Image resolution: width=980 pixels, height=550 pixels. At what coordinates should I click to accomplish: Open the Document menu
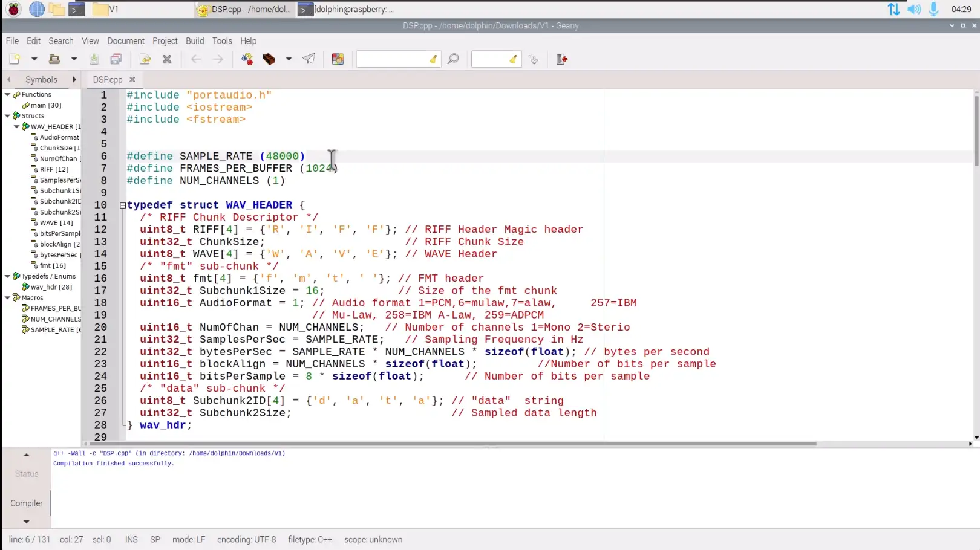126,41
